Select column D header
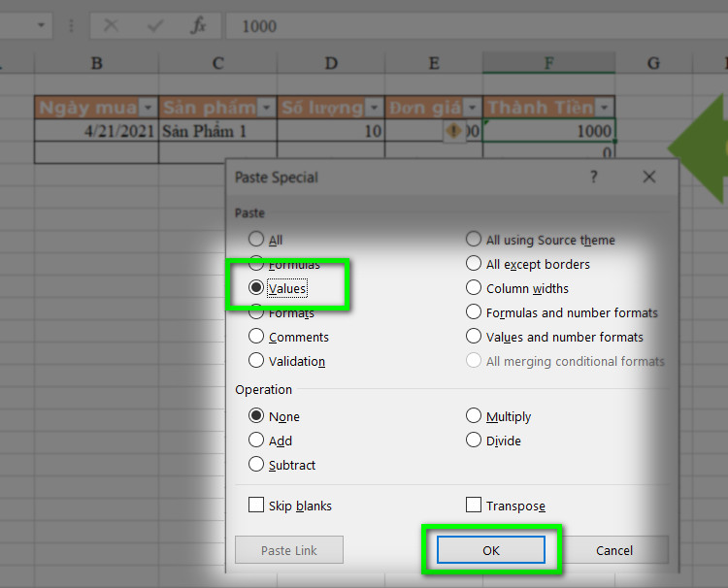Viewport: 728px width, 588px height. [331, 63]
